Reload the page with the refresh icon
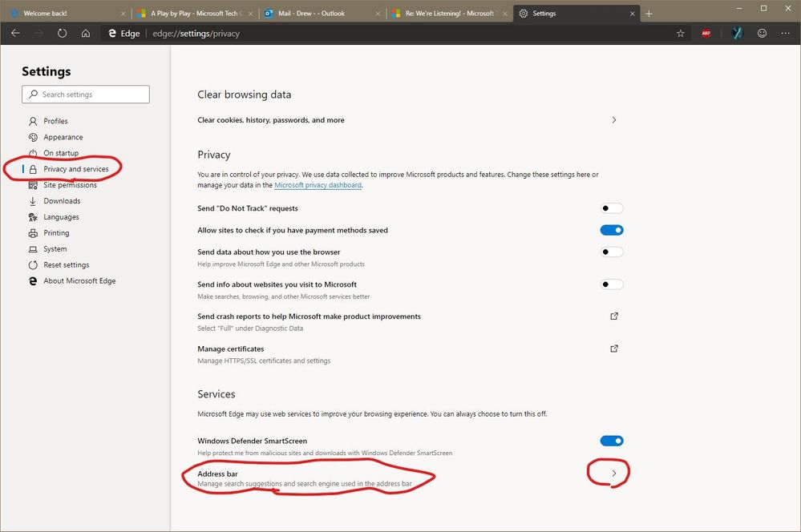This screenshot has height=532, width=801. point(62,33)
